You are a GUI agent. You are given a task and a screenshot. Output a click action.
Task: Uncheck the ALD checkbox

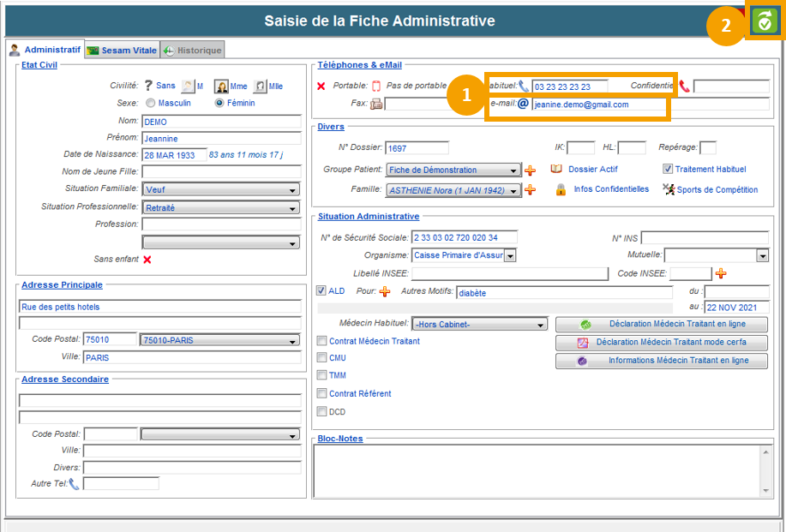coord(321,290)
